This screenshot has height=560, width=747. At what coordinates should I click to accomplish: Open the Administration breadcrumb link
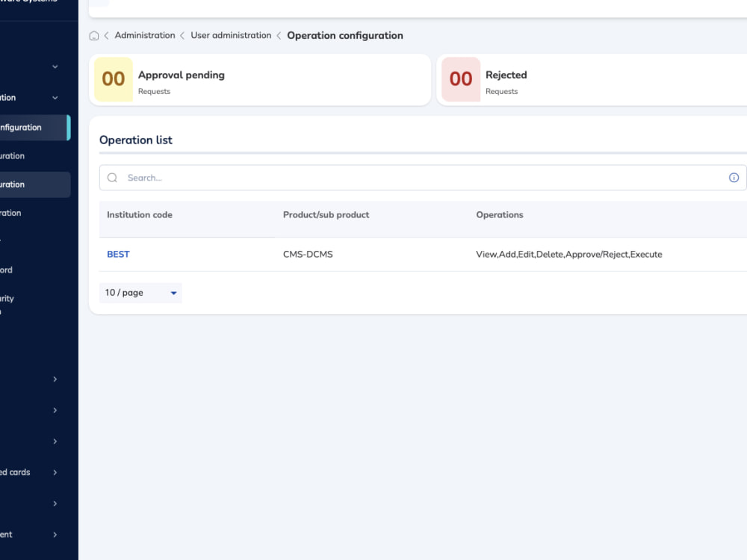145,35
